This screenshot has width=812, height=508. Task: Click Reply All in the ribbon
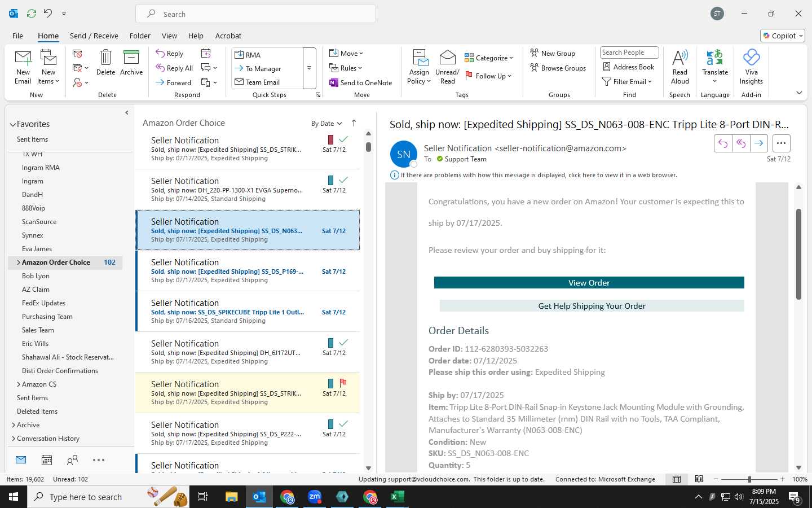point(175,68)
